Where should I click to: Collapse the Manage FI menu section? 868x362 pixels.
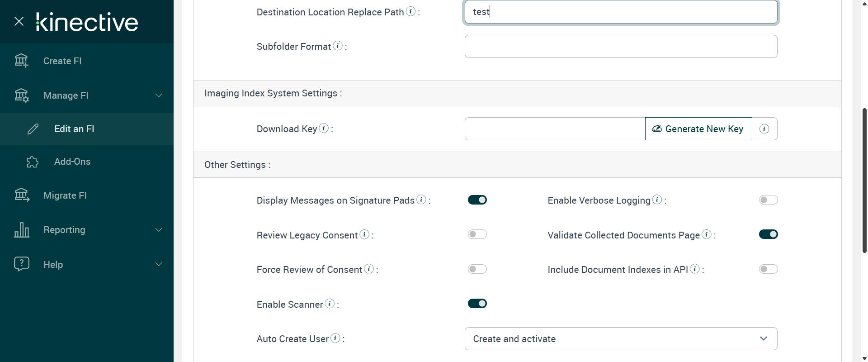click(x=159, y=95)
